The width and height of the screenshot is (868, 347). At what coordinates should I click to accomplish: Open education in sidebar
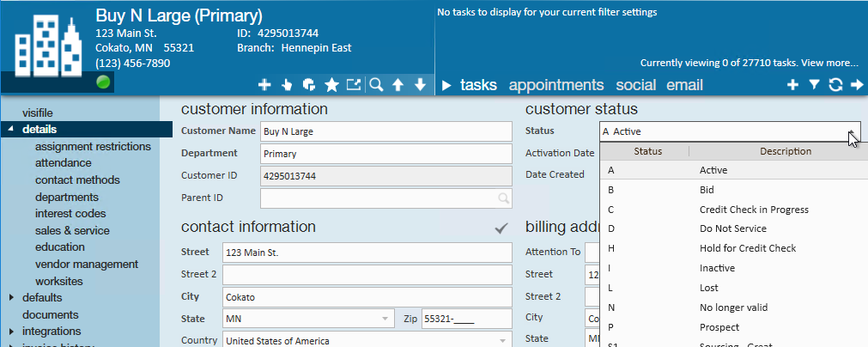(x=60, y=247)
